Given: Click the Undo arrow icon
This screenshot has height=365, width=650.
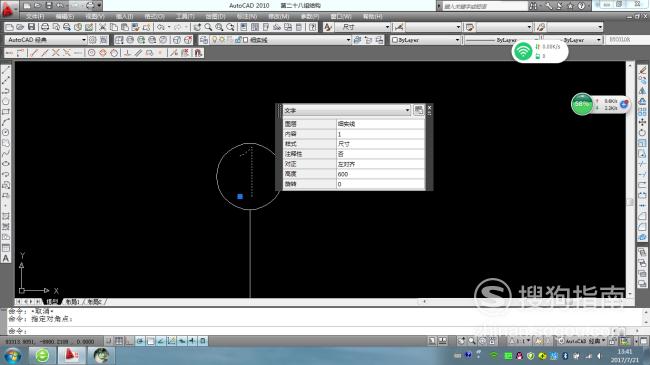Looking at the screenshot, I should tap(161, 27).
